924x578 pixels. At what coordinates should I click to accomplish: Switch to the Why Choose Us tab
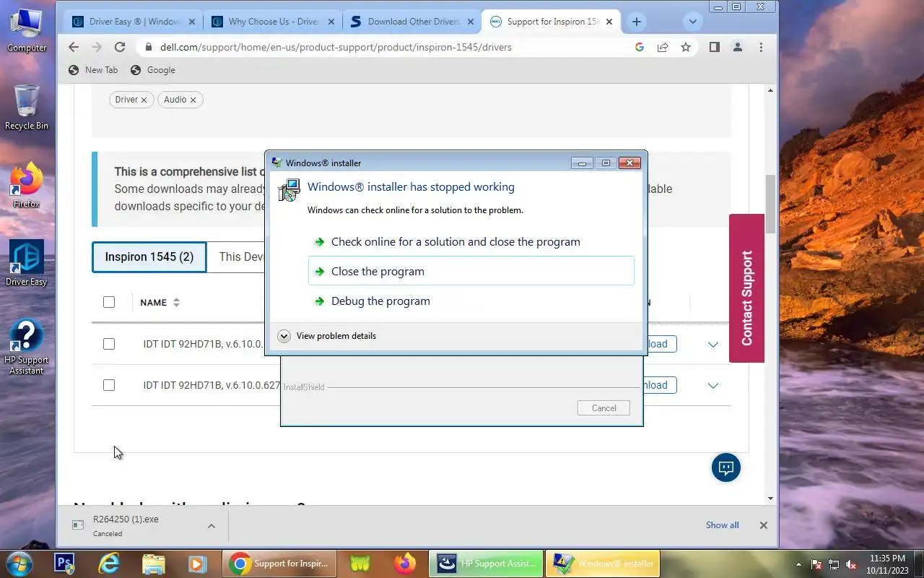pos(273,22)
